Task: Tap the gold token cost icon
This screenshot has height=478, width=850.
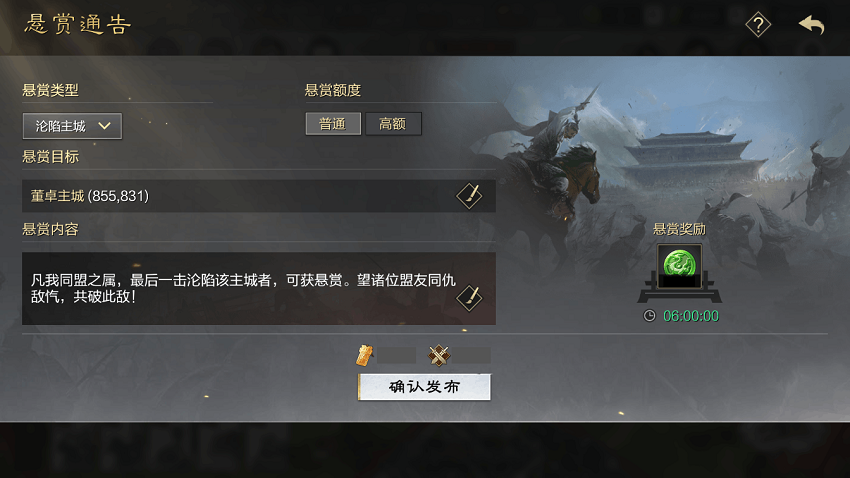Action: pos(364,356)
